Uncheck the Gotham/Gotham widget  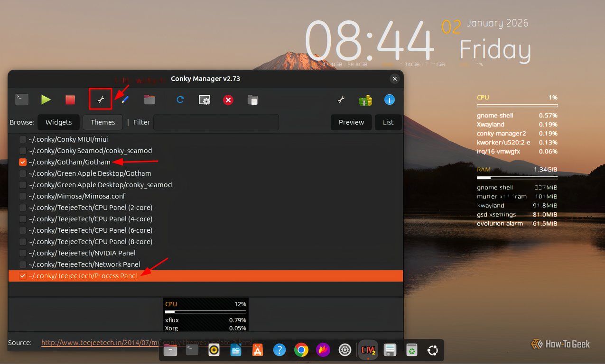coord(22,162)
